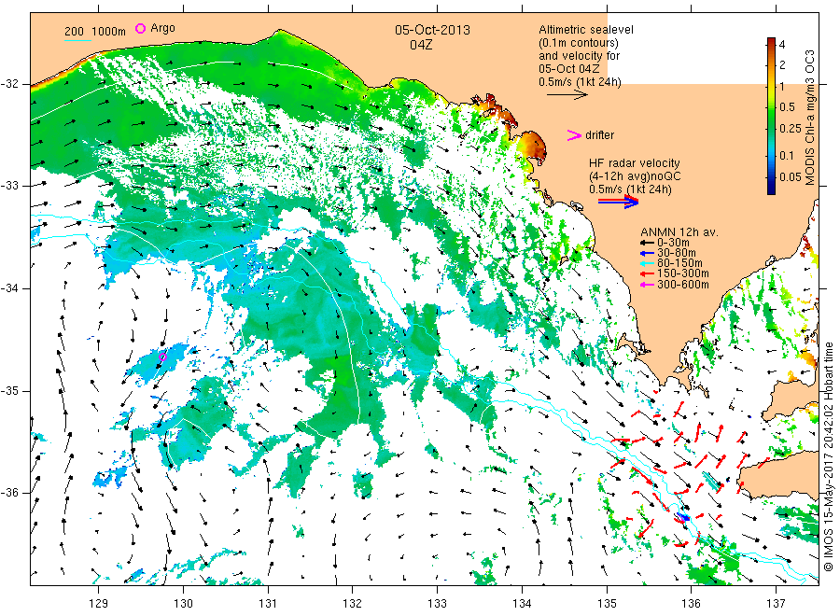Click the longitude axis label 129
The width and height of the screenshot is (840, 616).
[x=99, y=604]
